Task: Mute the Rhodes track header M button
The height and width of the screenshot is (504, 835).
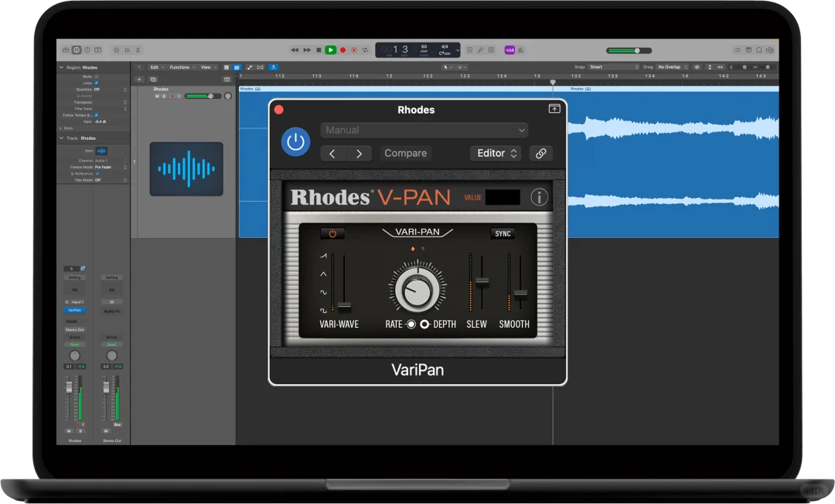Action: 156,97
